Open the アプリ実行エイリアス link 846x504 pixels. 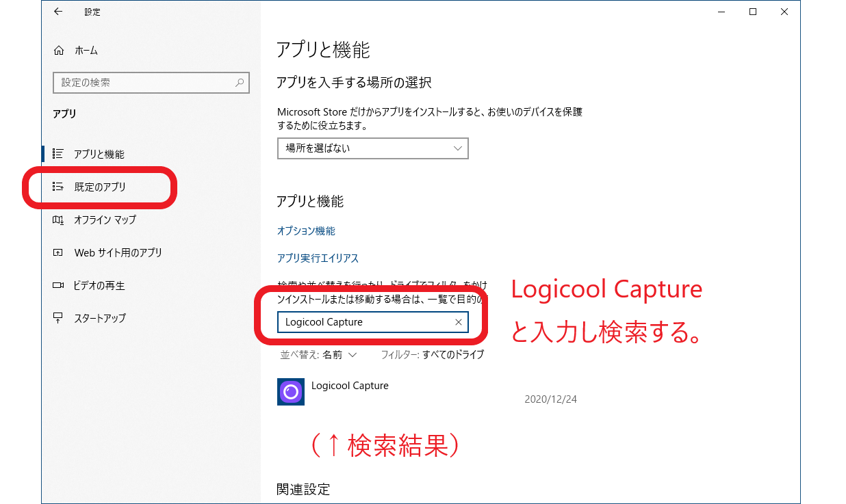[x=318, y=258]
